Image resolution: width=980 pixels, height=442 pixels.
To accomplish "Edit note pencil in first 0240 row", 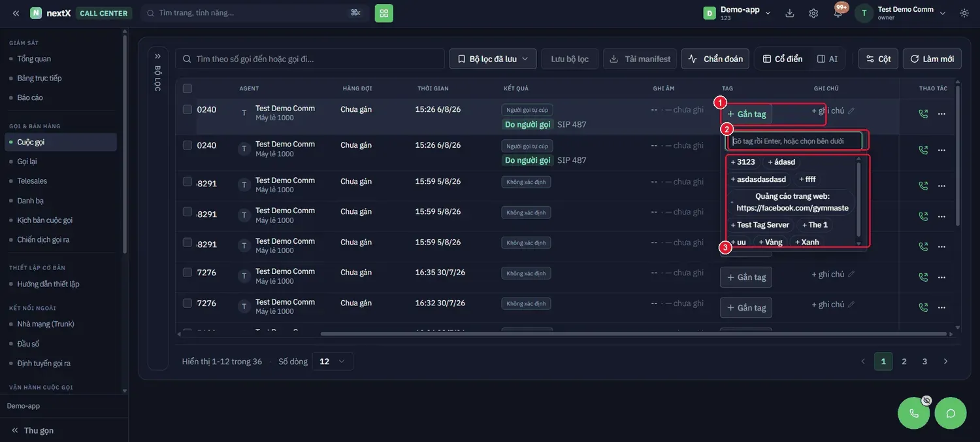I will click(851, 111).
